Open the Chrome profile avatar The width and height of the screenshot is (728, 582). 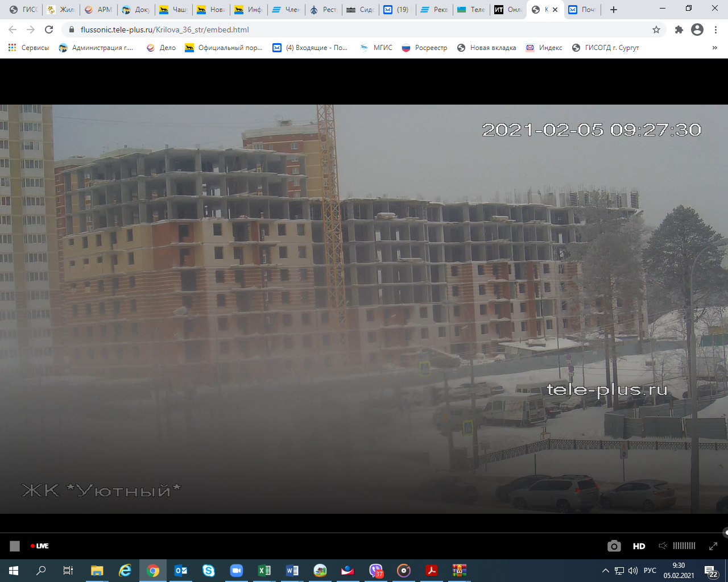coord(697,30)
